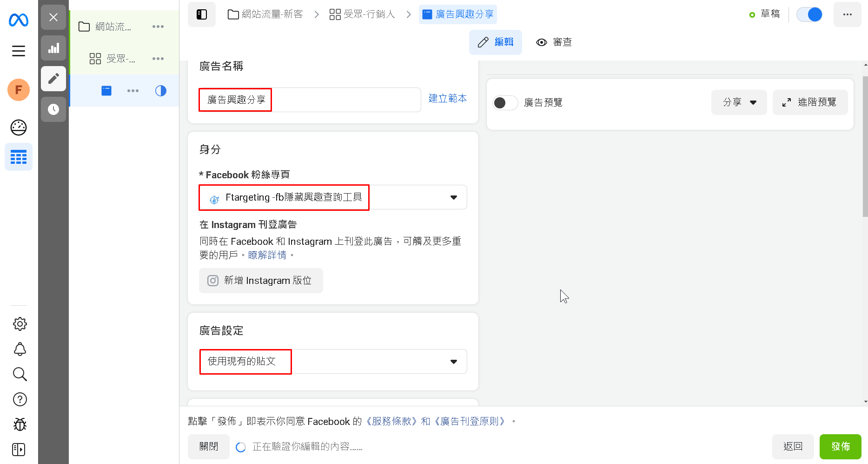
Task: Toggle the ad on/off switch next to 草稿
Action: pyautogui.click(x=809, y=14)
